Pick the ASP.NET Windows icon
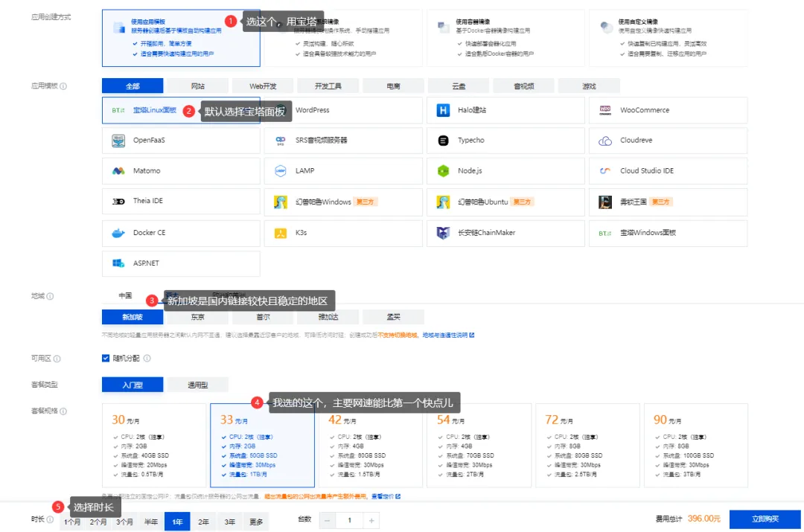Viewport: 804px width, 532px height. (118, 263)
